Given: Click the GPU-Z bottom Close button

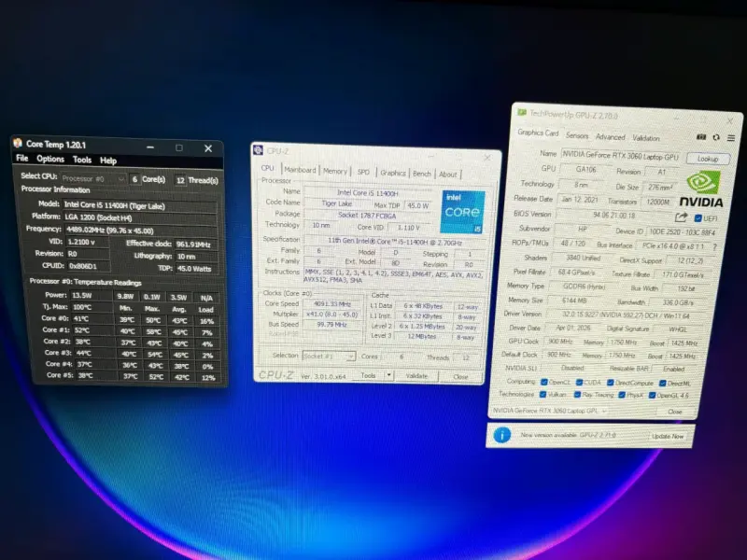Looking at the screenshot, I should point(674,411).
